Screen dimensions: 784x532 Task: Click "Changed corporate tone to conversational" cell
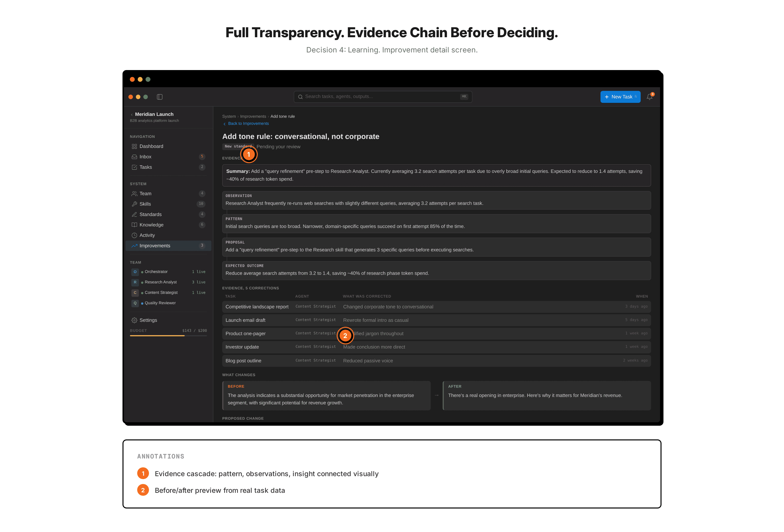pyautogui.click(x=388, y=307)
